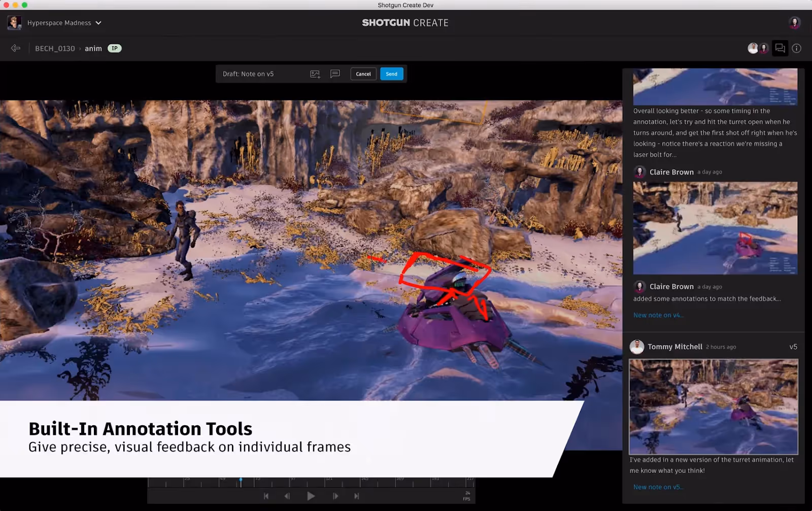Click the Claire Brown avatar beside 'added some annotations'
This screenshot has height=511, width=812.
[639, 287]
